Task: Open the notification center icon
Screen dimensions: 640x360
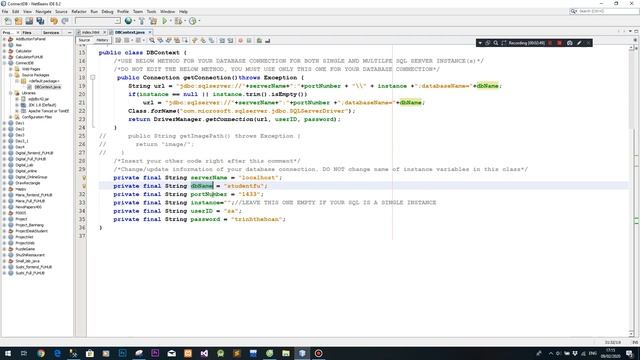Action: (x=629, y=353)
